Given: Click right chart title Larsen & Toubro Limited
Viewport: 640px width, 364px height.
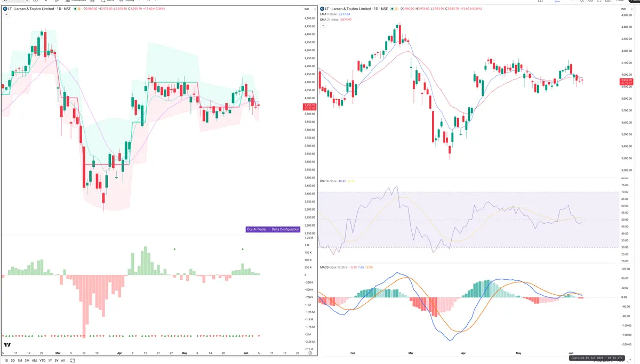Looking at the screenshot, I should point(351,9).
